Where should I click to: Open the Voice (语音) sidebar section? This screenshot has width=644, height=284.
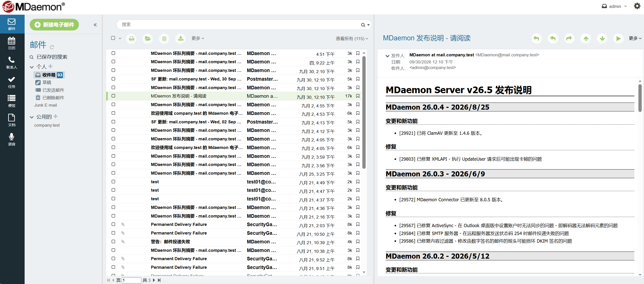[x=12, y=139]
